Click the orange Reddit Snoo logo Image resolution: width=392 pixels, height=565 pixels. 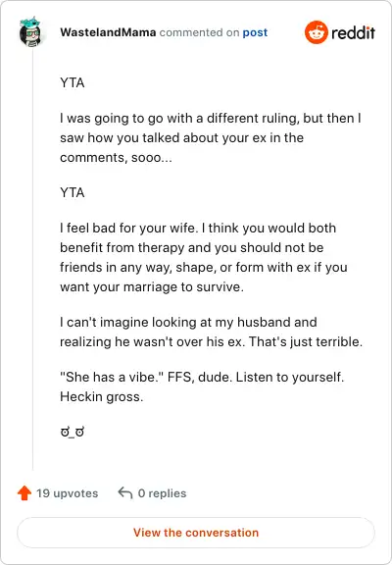pos(316,32)
